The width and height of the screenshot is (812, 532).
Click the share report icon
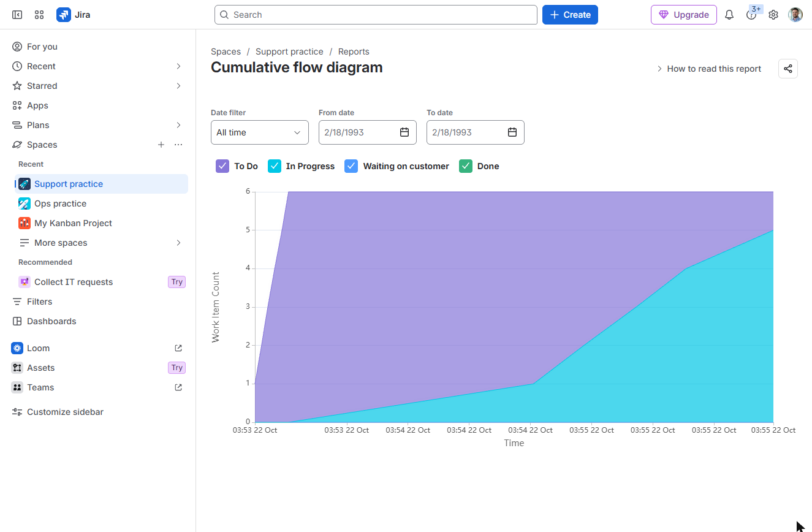788,69
